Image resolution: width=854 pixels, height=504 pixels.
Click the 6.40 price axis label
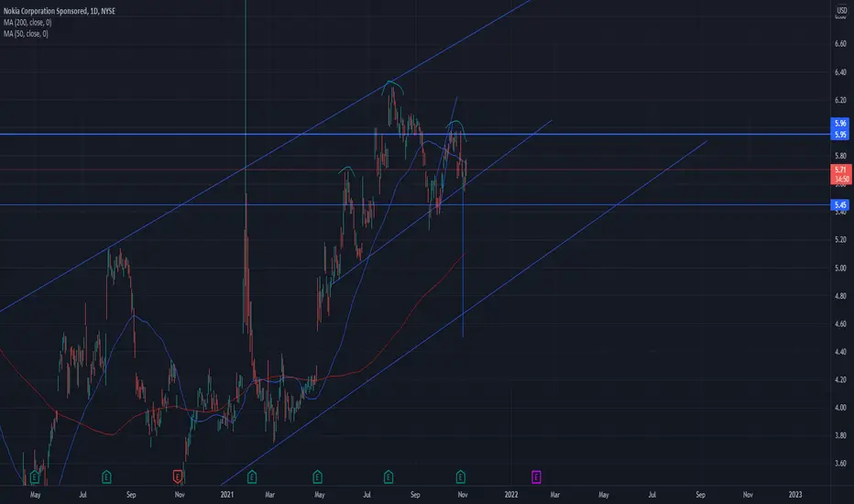pyautogui.click(x=840, y=71)
